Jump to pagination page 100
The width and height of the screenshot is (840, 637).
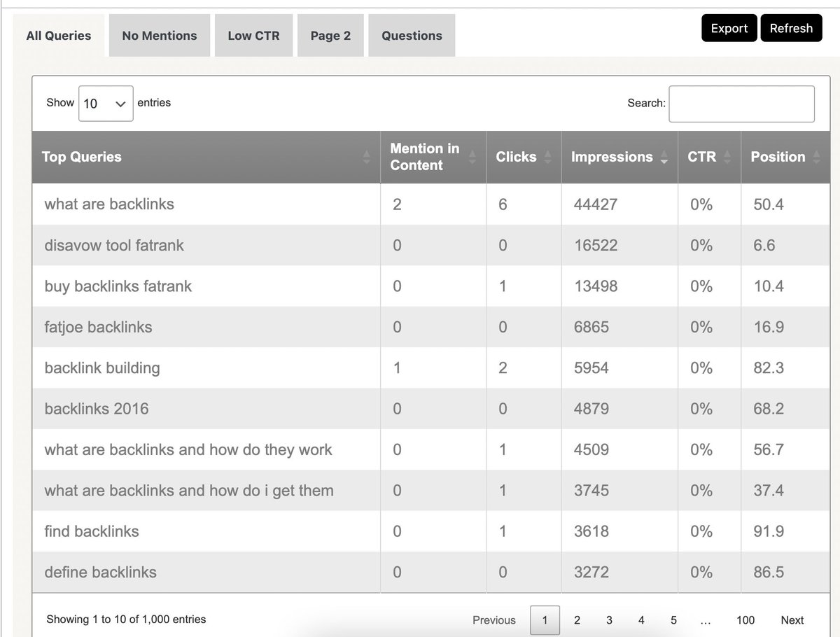(745, 620)
